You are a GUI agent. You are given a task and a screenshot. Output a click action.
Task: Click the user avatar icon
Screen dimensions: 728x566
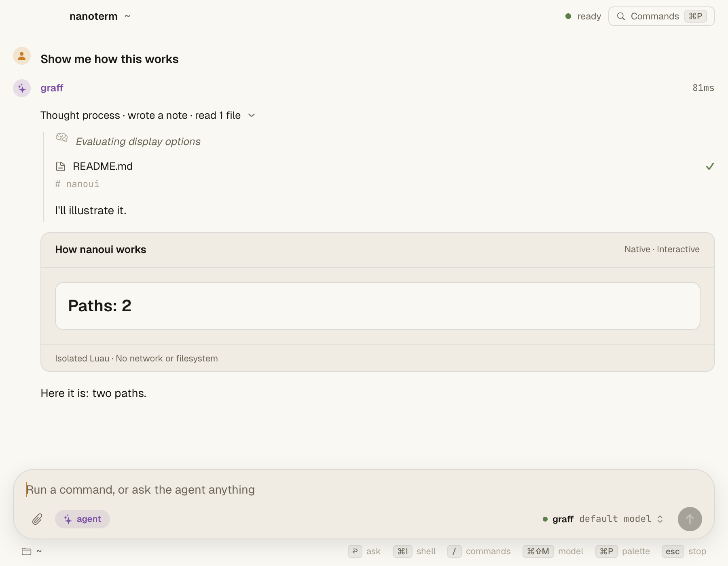click(x=22, y=56)
